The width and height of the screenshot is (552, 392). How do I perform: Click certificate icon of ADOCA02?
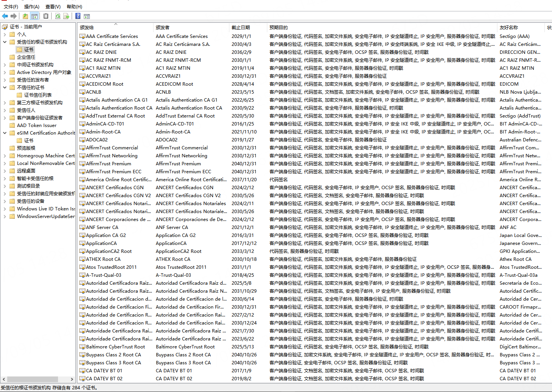[x=82, y=140]
